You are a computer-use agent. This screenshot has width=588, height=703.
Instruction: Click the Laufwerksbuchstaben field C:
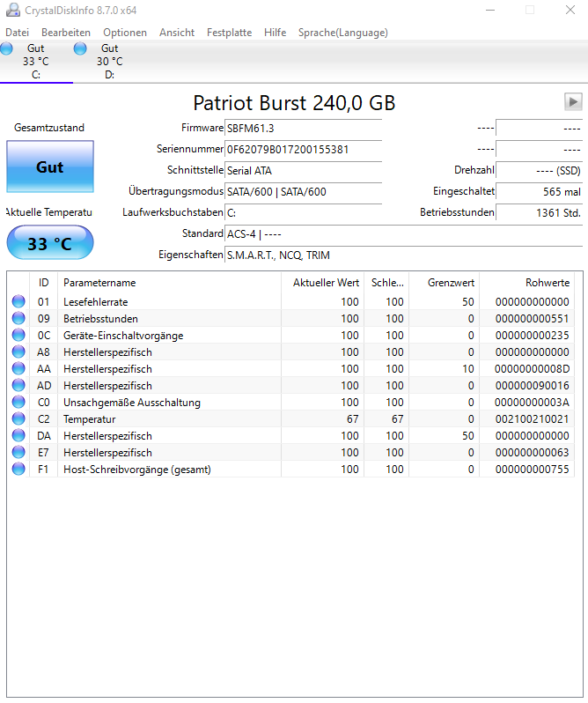303,212
